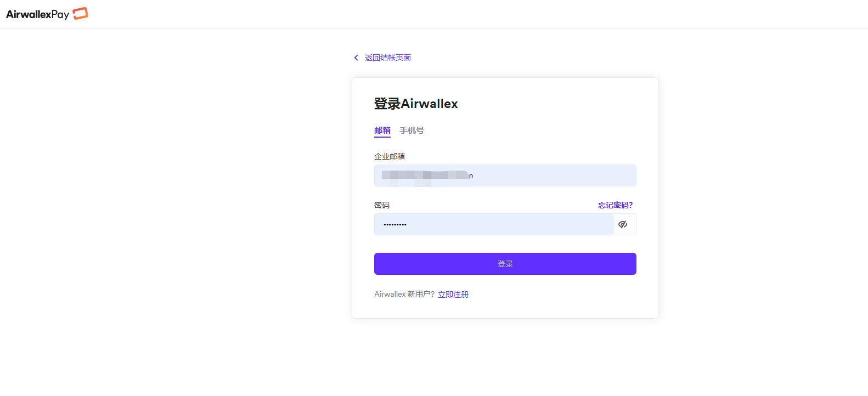Focus the 企业邮箱 input field
Viewport: 868px width, 396px height.
[x=505, y=176]
